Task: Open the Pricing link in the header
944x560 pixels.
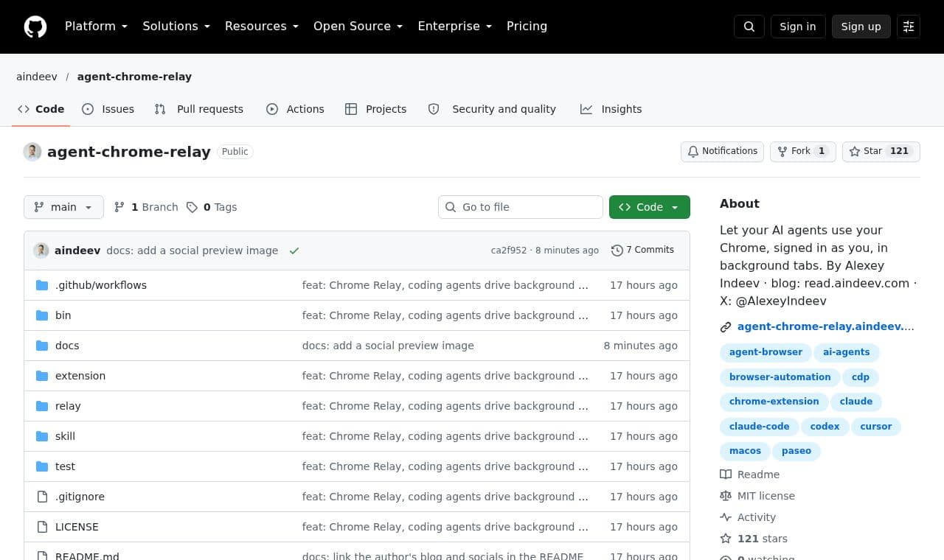Action: [527, 27]
